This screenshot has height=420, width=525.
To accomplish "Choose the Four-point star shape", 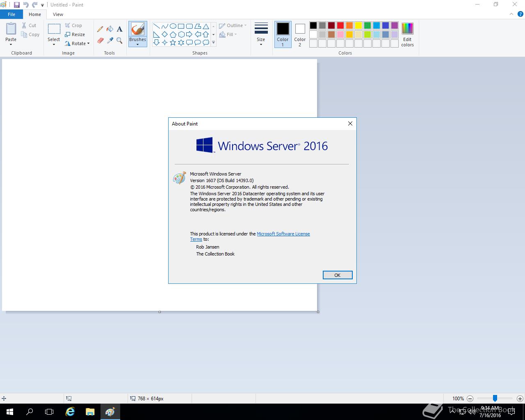I will click(164, 42).
